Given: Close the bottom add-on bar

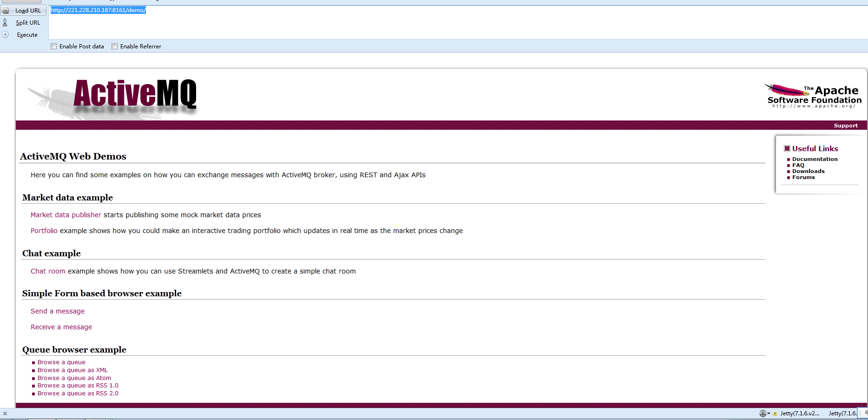Looking at the screenshot, I should pyautogui.click(x=5, y=413).
